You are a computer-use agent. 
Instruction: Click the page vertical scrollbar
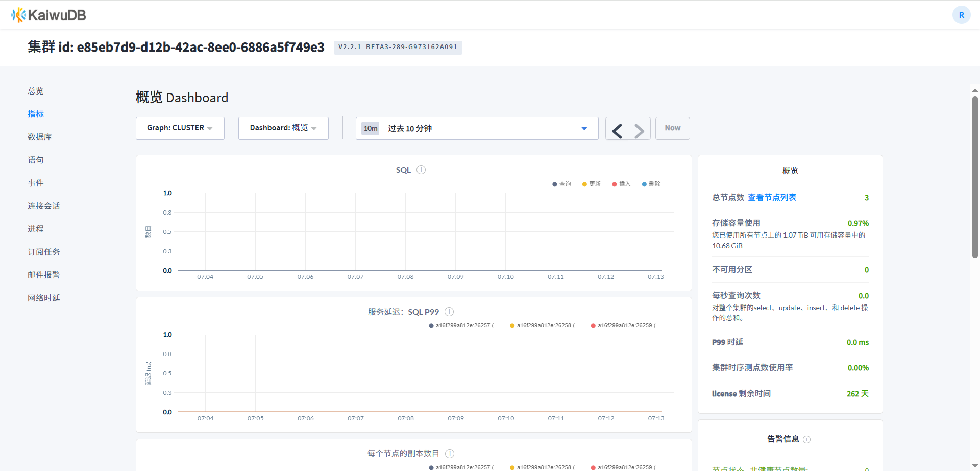(x=974, y=179)
